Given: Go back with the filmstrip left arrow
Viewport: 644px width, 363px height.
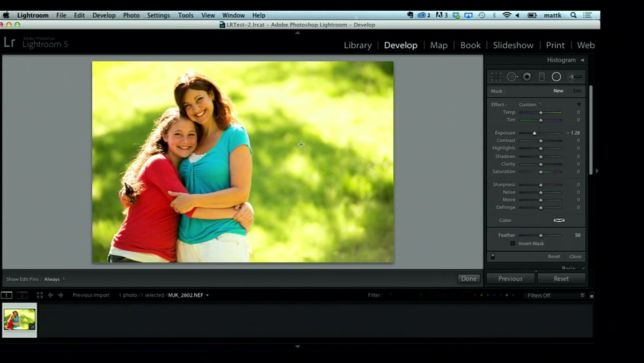Looking at the screenshot, I should point(50,295).
